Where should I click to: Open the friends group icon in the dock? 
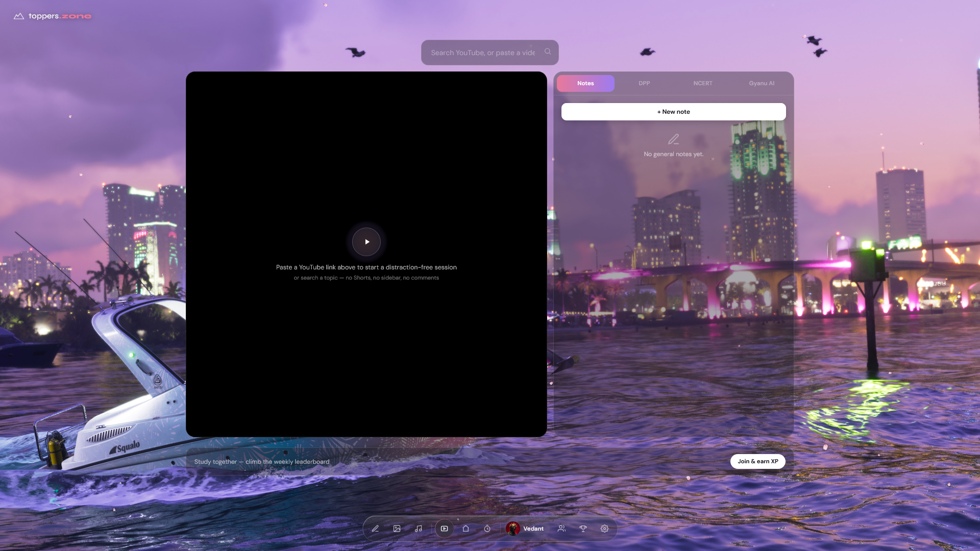(x=561, y=529)
